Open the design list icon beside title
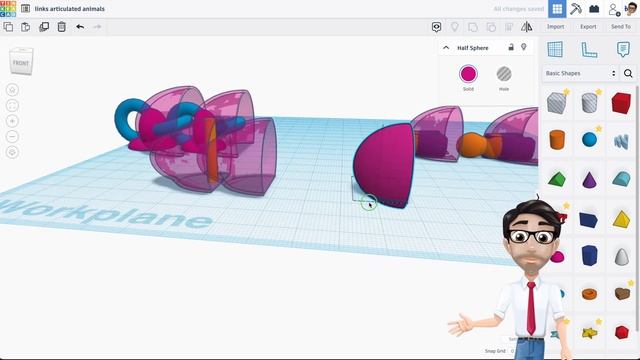Image resolution: width=640 pixels, height=360 pixels. click(x=25, y=9)
